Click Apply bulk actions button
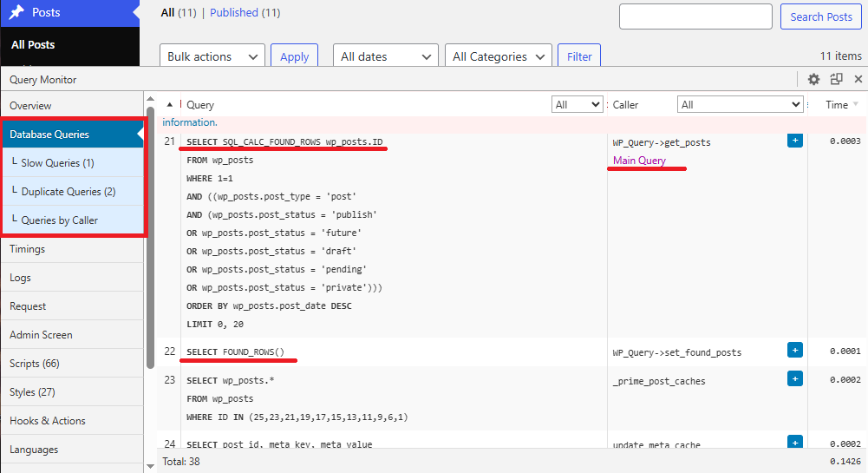Viewport: 868px width, 473px height. (295, 56)
